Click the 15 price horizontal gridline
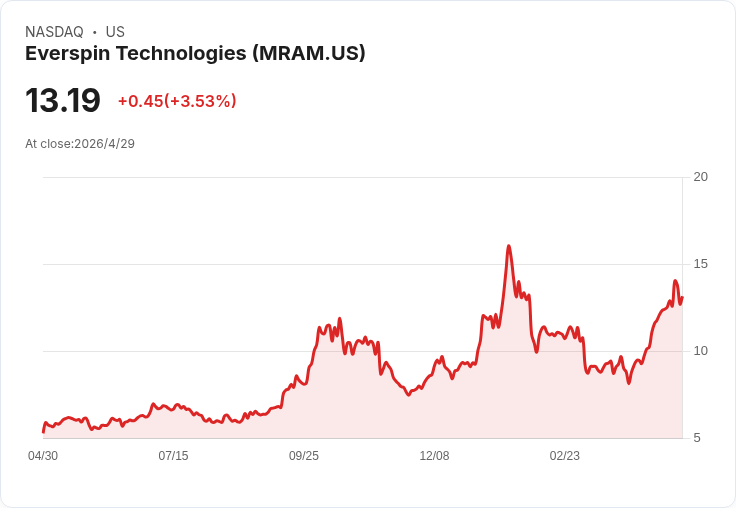The height and width of the screenshot is (508, 736). (363, 264)
